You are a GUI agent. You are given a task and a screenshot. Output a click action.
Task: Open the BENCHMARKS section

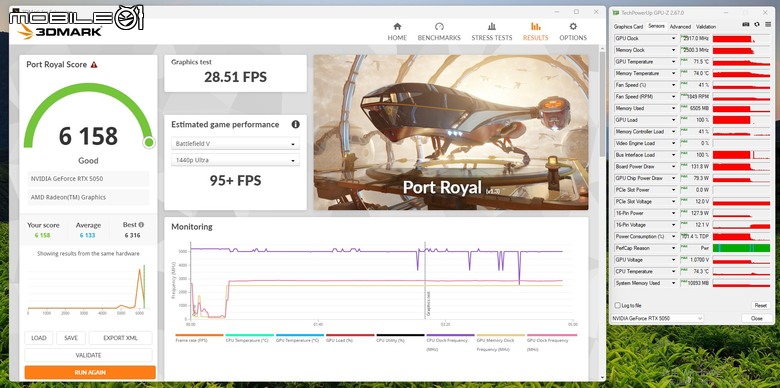pos(439,32)
